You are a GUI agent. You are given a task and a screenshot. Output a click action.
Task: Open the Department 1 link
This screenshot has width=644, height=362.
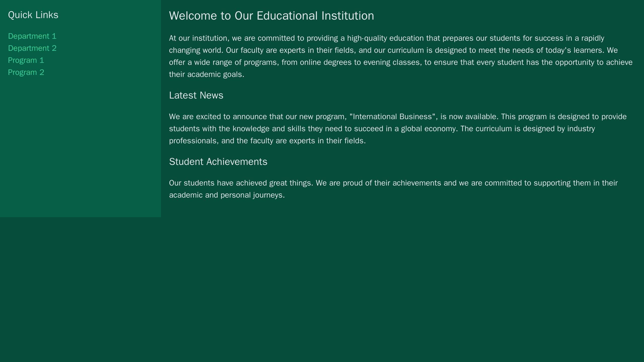32,36
